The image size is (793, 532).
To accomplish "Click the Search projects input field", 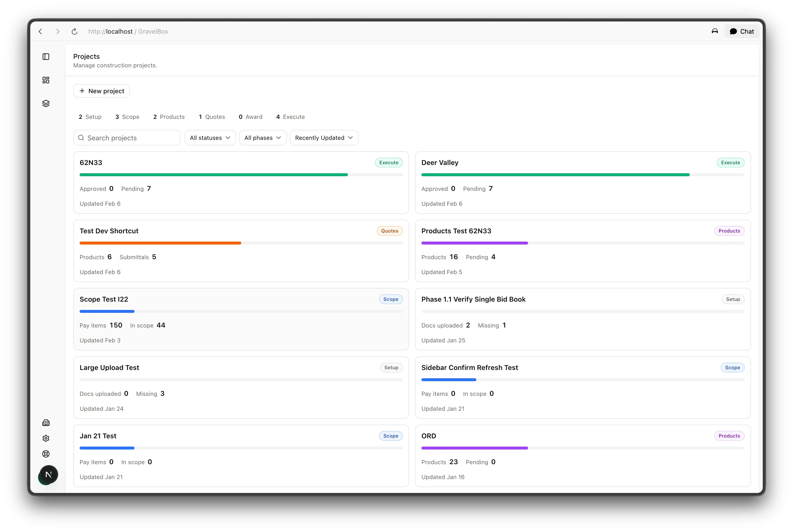I will 127,137.
